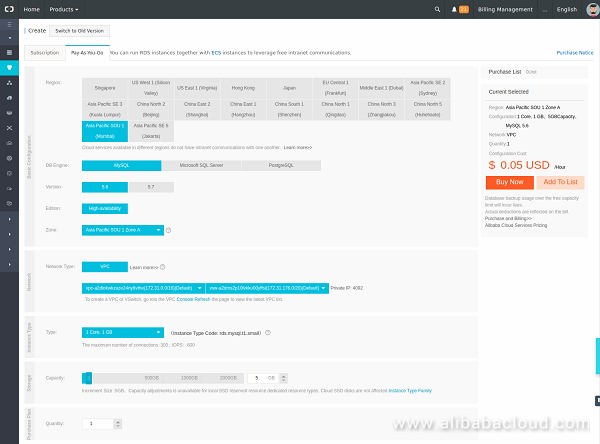
Task: Select Asia Pacific SOU 1 (Mumbai) region
Action: 105,131
